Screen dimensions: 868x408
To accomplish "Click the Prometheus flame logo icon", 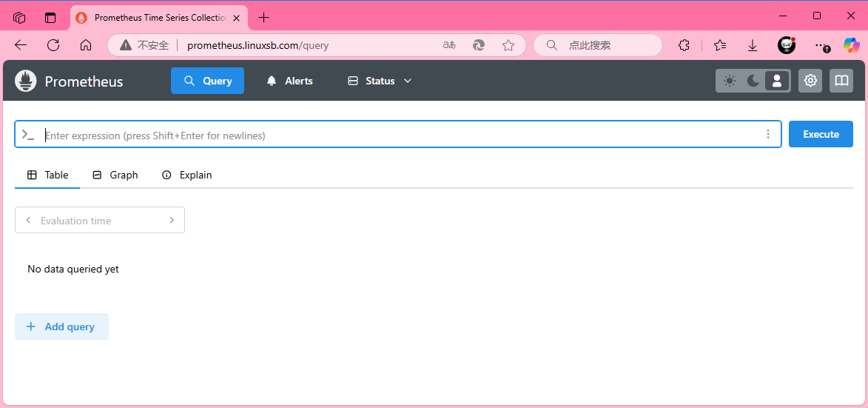I will [25, 81].
